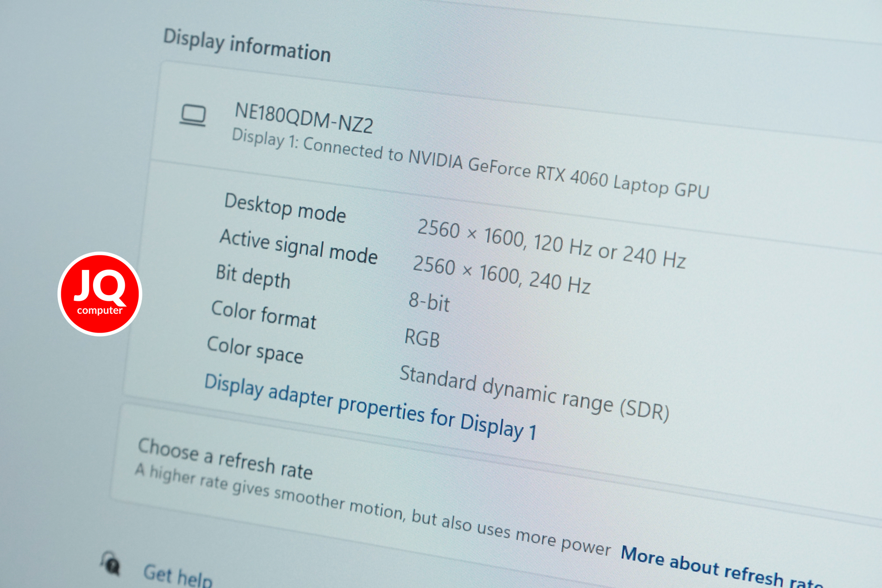The width and height of the screenshot is (882, 588).
Task: Click the 2560 × 1600, 120 Hz or 240 Hz value
Action: [x=551, y=243]
